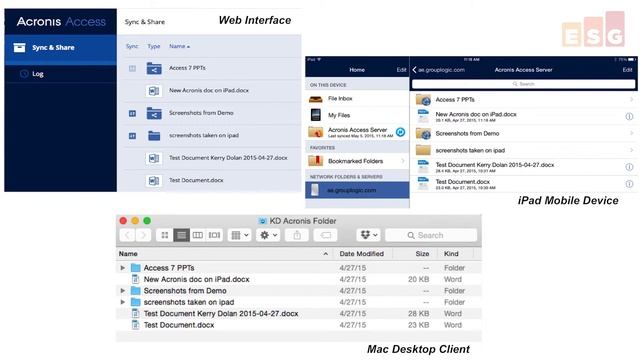Click Word icon of New Acronis doc on iPad.docx in web list
Image resolution: width=640 pixels, height=360 pixels.
coord(153,91)
